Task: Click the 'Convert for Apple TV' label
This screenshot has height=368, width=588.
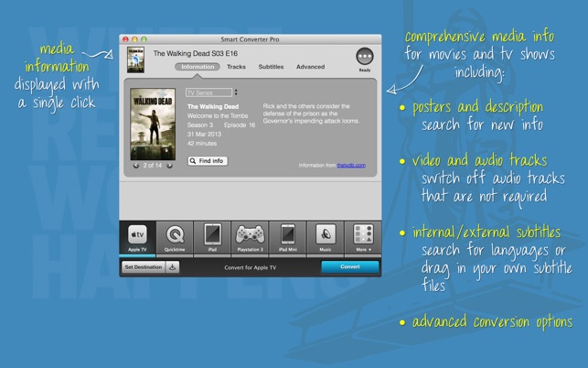Action: 251,267
